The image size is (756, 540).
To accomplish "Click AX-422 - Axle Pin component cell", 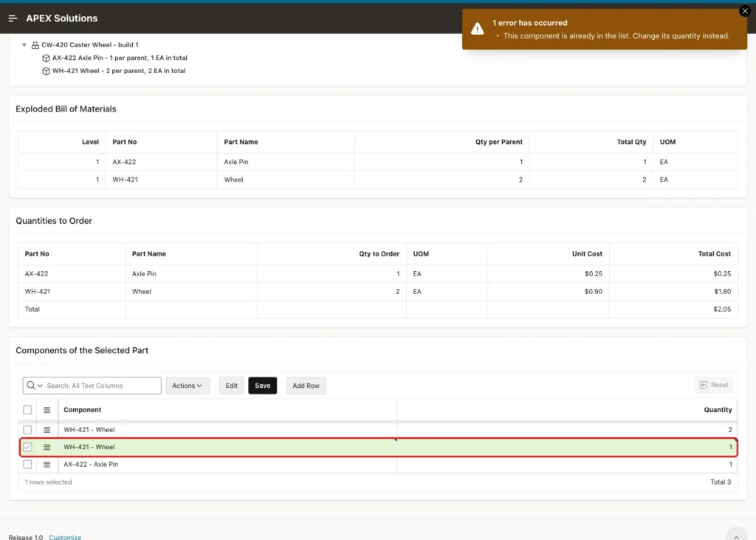I will (227, 464).
